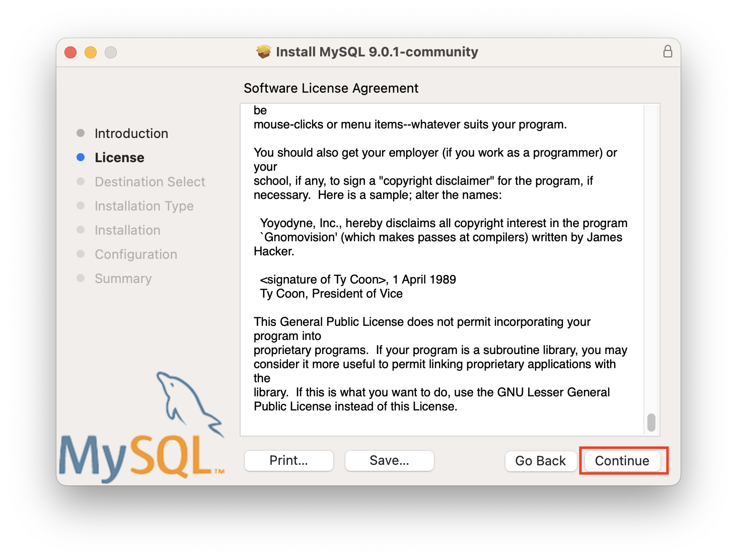Viewport: 737px width, 560px height.
Task: Go back to the previous installer step
Action: (x=541, y=461)
